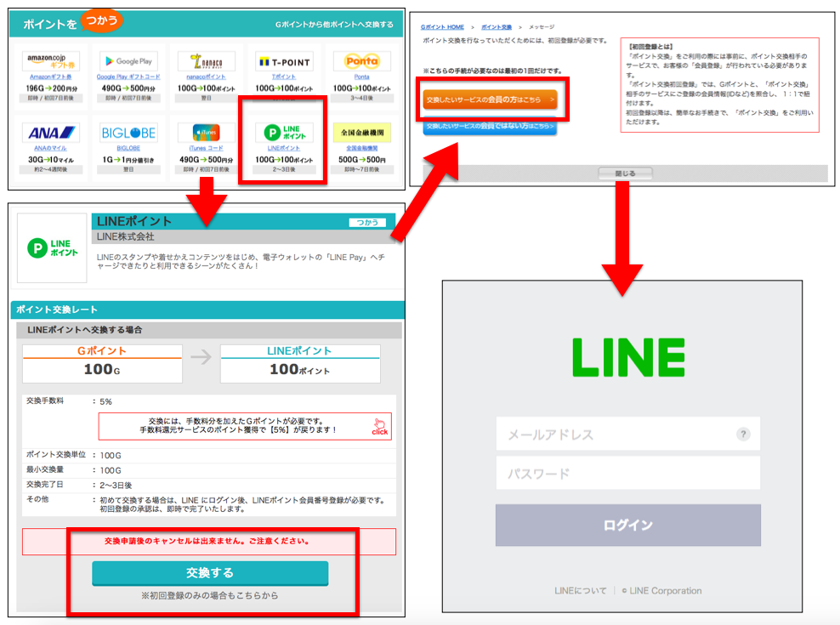Open the iTunes コード link

[206, 148]
